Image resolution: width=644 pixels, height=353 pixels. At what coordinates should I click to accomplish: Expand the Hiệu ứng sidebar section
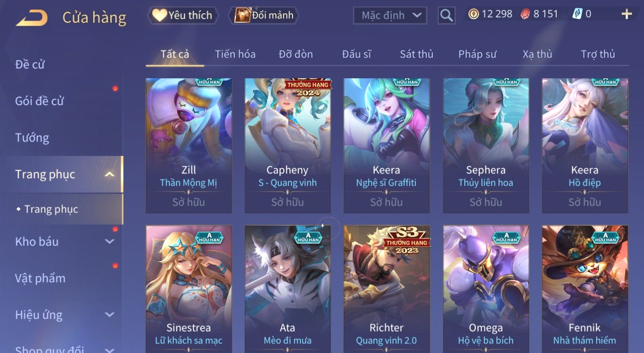click(x=109, y=314)
